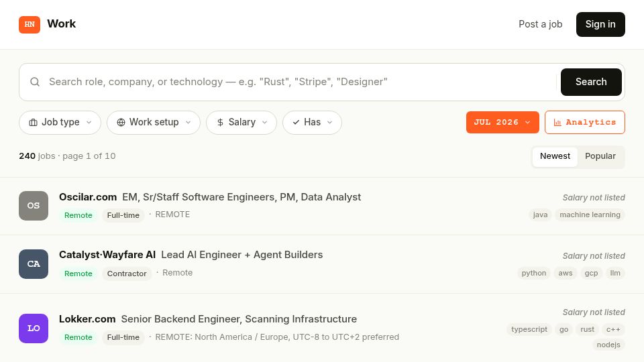The image size is (644, 362).
Task: Expand the Job type dropdown
Action: click(60, 122)
